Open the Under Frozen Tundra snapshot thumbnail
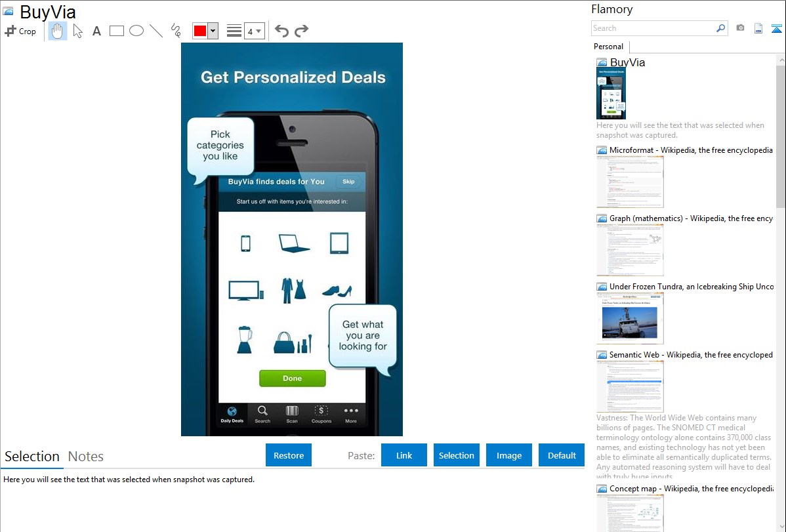This screenshot has width=786, height=532. pos(630,318)
